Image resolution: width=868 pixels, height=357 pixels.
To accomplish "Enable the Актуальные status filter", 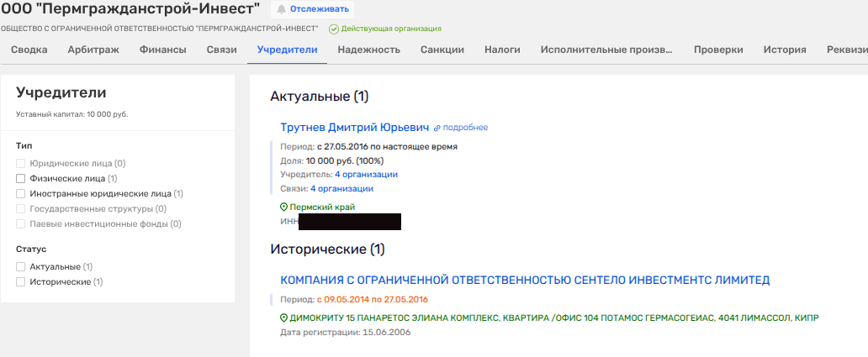I will [21, 266].
